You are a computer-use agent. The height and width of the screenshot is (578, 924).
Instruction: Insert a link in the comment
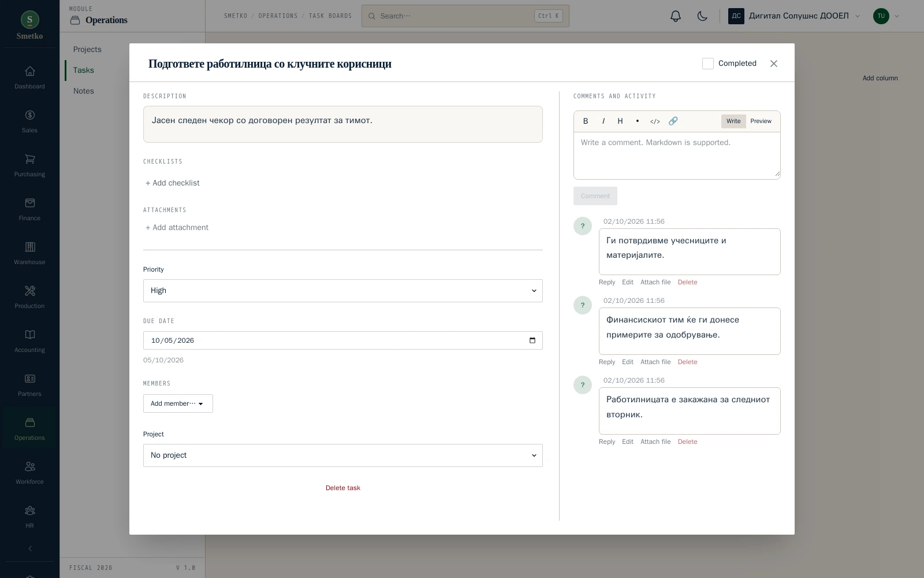click(x=673, y=121)
